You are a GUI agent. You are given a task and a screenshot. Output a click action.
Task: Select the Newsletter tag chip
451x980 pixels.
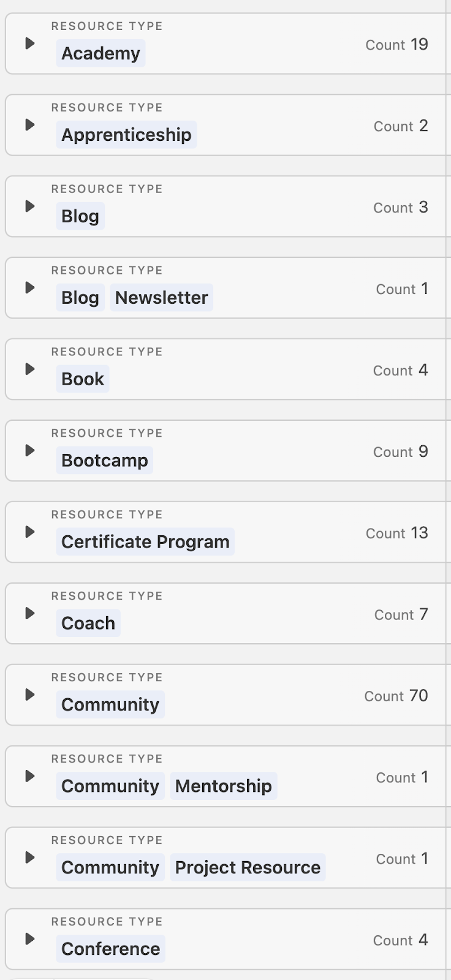pos(161,298)
